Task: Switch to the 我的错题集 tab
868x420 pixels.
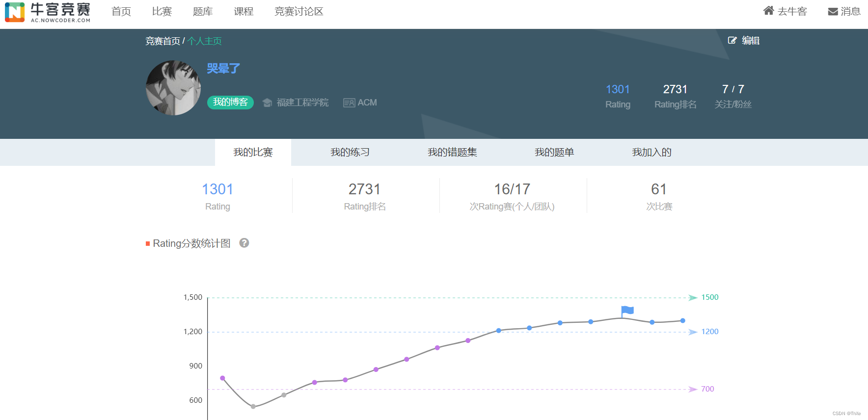Action: click(452, 153)
